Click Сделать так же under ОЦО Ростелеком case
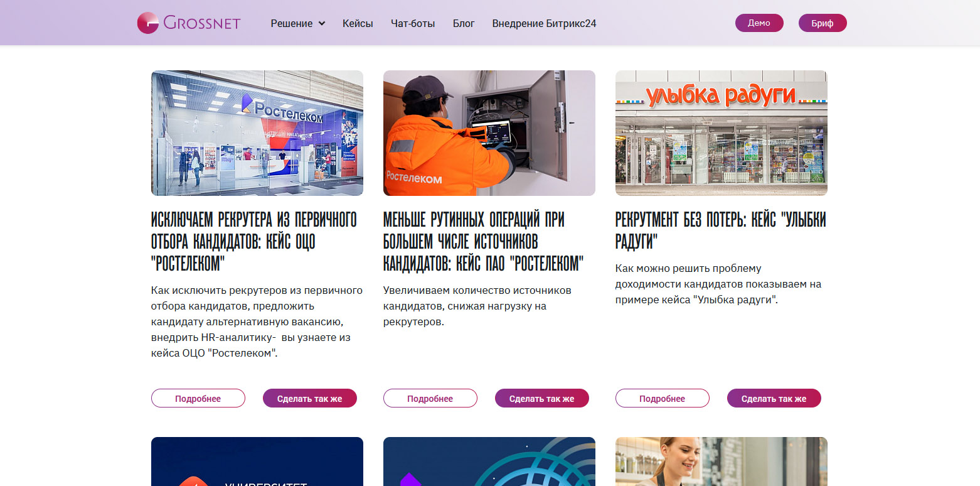 click(x=310, y=398)
